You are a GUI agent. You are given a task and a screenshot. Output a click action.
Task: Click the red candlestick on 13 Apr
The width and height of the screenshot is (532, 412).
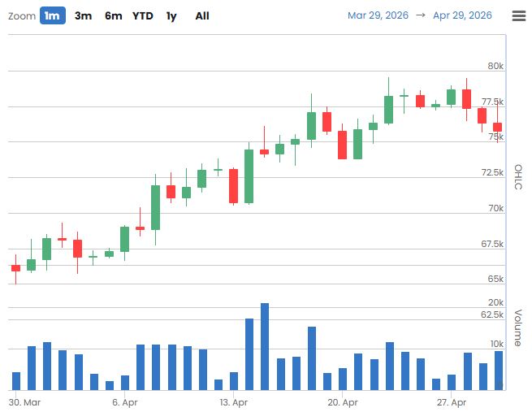233,185
